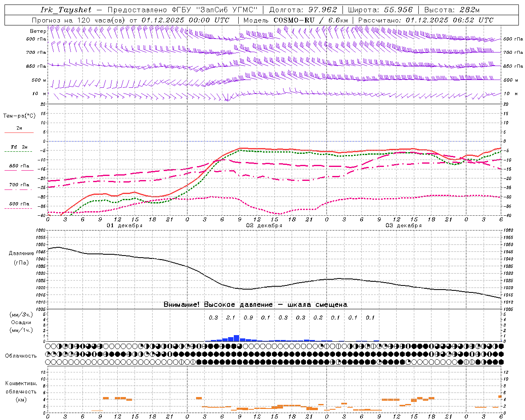This screenshot has width=525, height=420.
Task: Click the "Конвективн." convective cloud label
Action: click(x=21, y=383)
